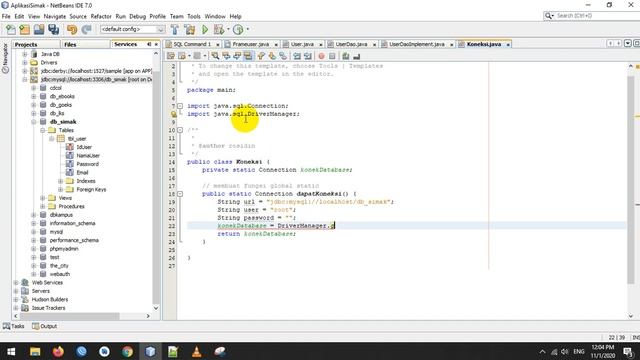Expand the Web Services node
This screenshot has height=360, width=640.
click(x=16, y=282)
